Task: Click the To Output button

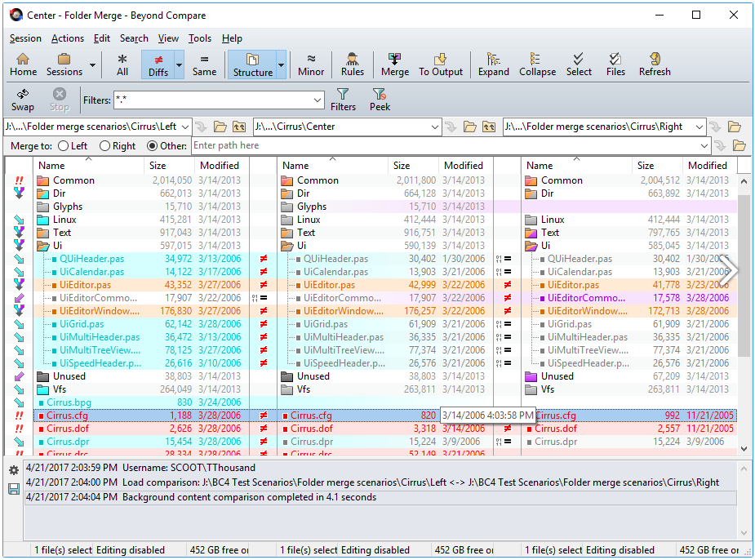Action: click(441, 64)
